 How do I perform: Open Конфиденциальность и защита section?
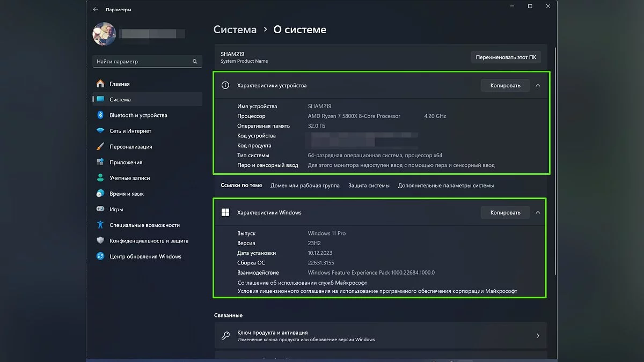tap(149, 241)
